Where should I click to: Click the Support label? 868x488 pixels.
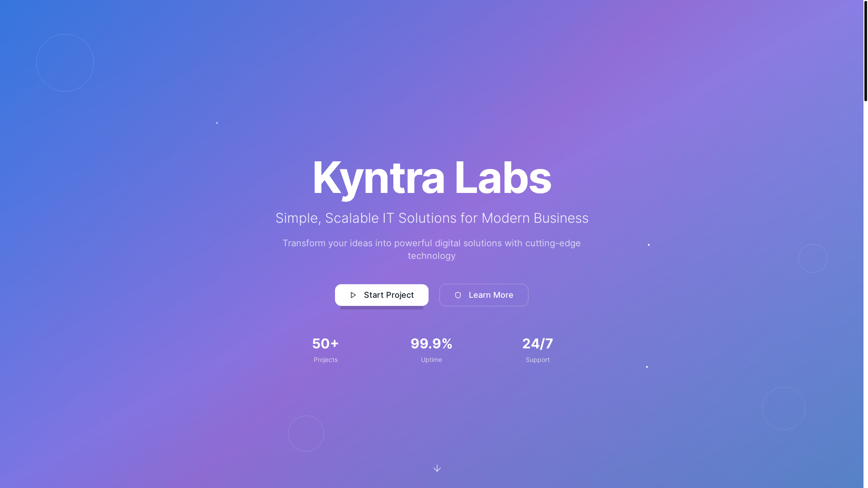pyautogui.click(x=538, y=360)
